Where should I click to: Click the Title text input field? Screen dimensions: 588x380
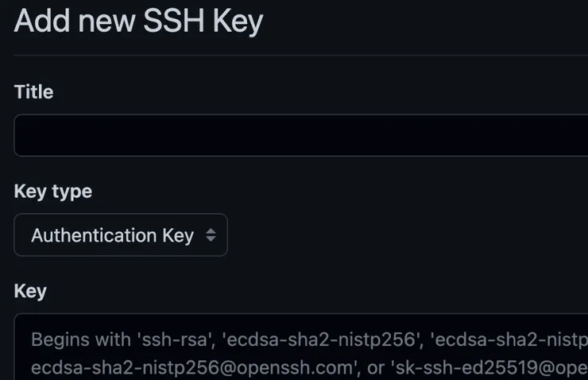(x=302, y=135)
